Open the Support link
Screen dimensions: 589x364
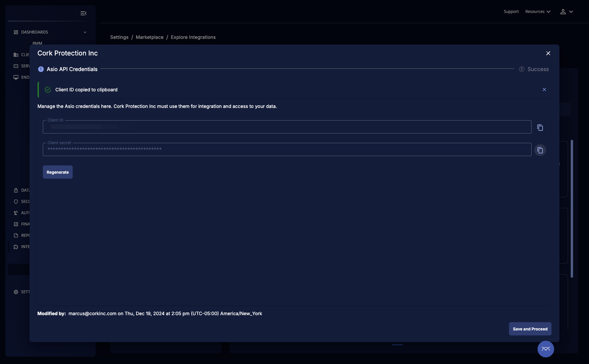[511, 12]
